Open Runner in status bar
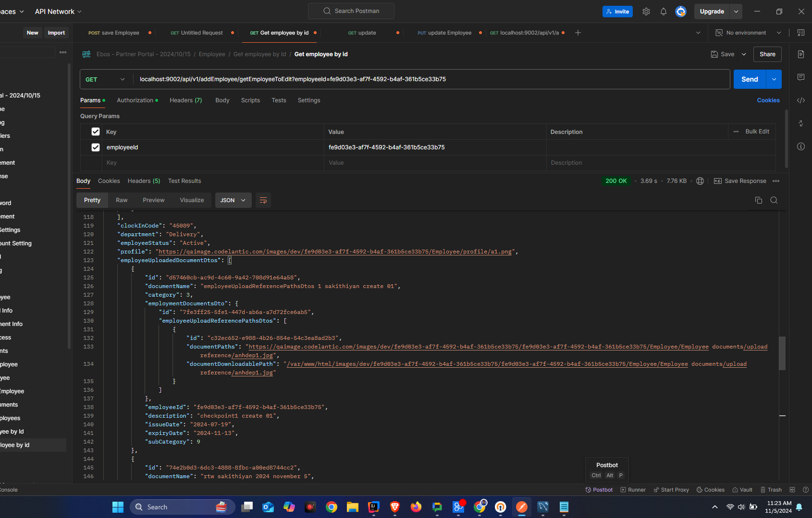812x518 pixels. [x=633, y=490]
